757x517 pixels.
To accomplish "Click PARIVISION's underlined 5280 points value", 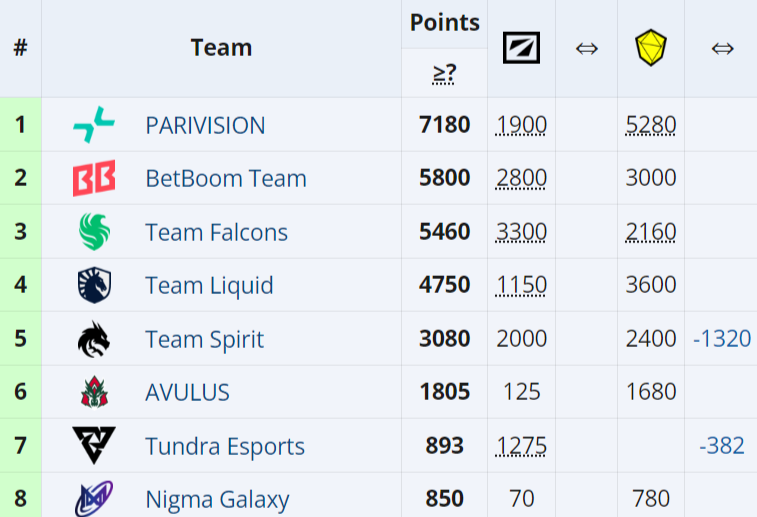I will [651, 125].
